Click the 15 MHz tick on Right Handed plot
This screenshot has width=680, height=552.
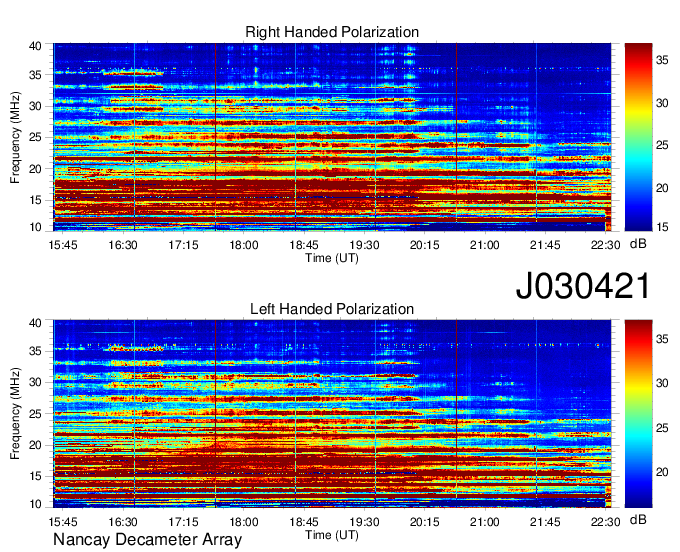(x=35, y=200)
